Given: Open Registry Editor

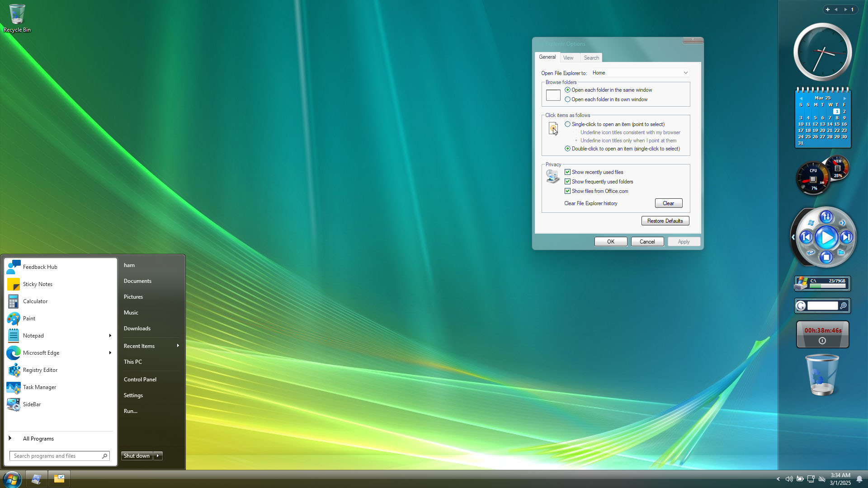Looking at the screenshot, I should click(x=40, y=370).
